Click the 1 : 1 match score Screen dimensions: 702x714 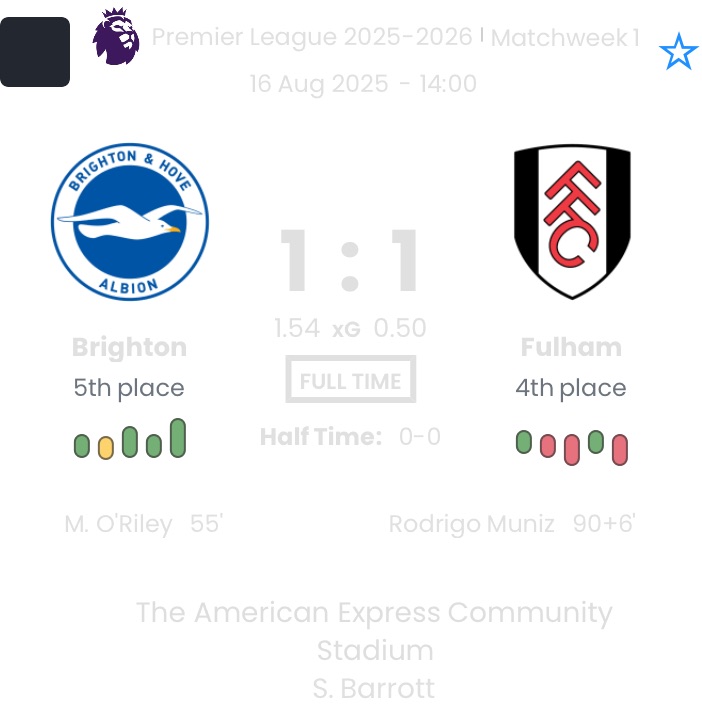tap(350, 263)
